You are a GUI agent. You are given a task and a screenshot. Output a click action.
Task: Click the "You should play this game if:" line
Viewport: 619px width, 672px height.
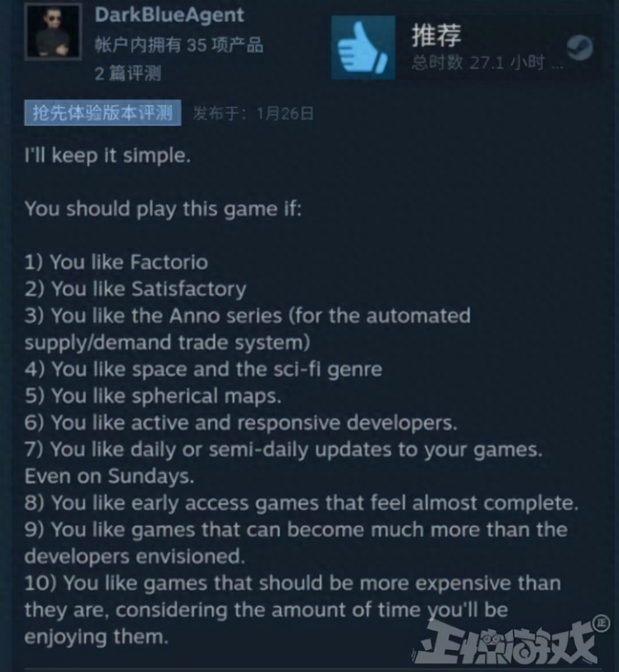[x=163, y=209]
